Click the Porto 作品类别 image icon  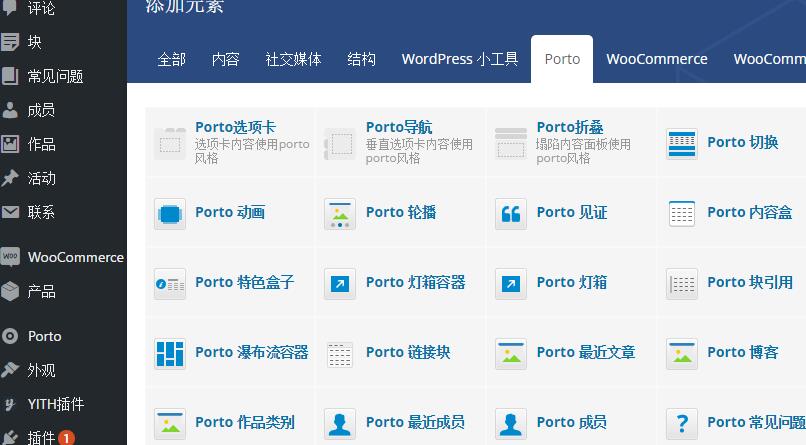pos(170,423)
